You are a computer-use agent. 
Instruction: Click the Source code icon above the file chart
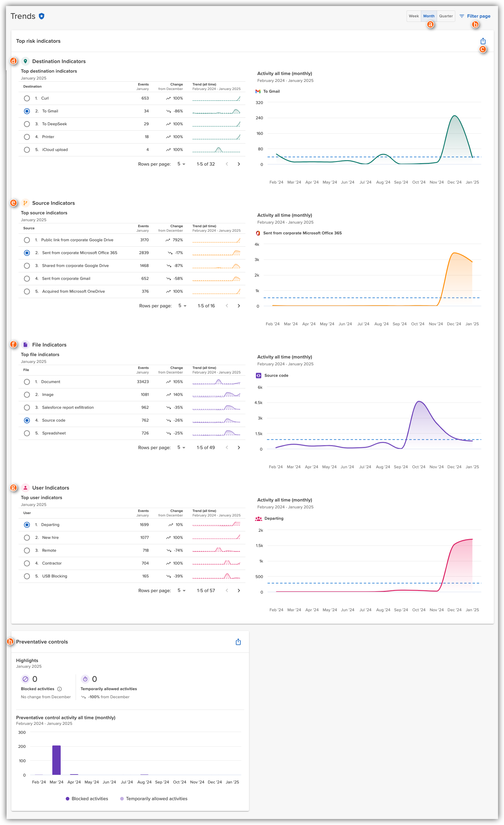coord(259,375)
